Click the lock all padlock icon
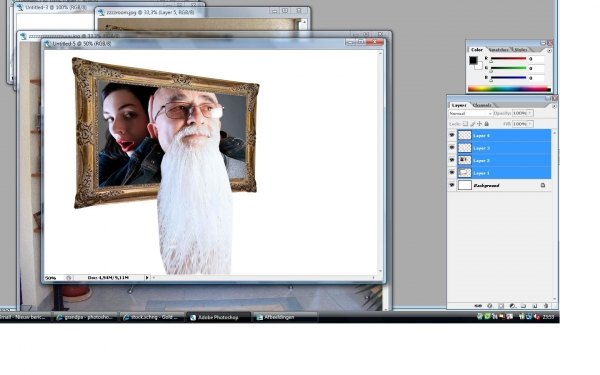Viewport: 600px width, 375px height. (486, 124)
